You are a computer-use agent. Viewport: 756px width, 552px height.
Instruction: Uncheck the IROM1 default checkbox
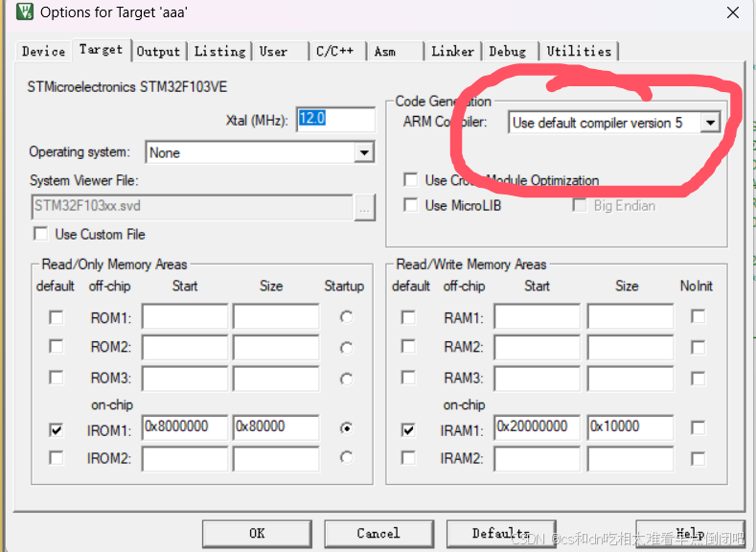(x=56, y=429)
